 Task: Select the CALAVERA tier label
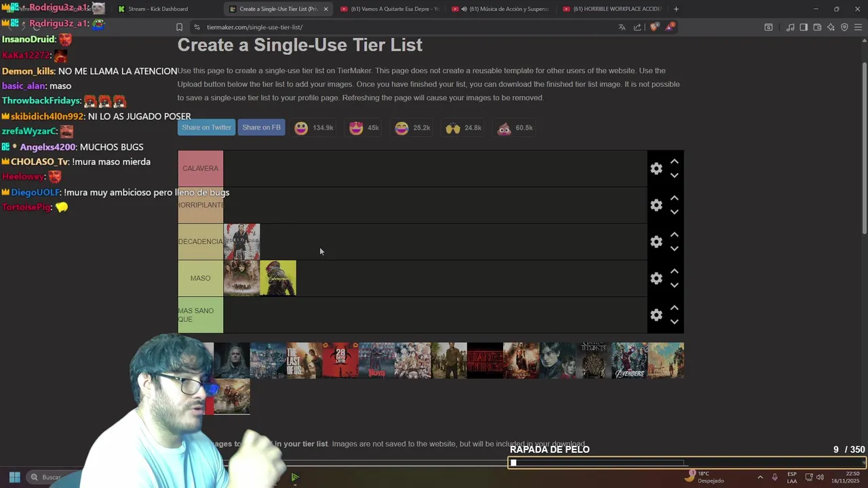[200, 168]
